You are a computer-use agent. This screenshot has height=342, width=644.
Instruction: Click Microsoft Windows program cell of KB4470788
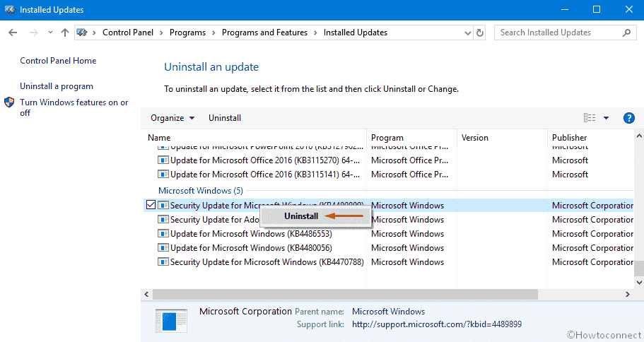(407, 262)
